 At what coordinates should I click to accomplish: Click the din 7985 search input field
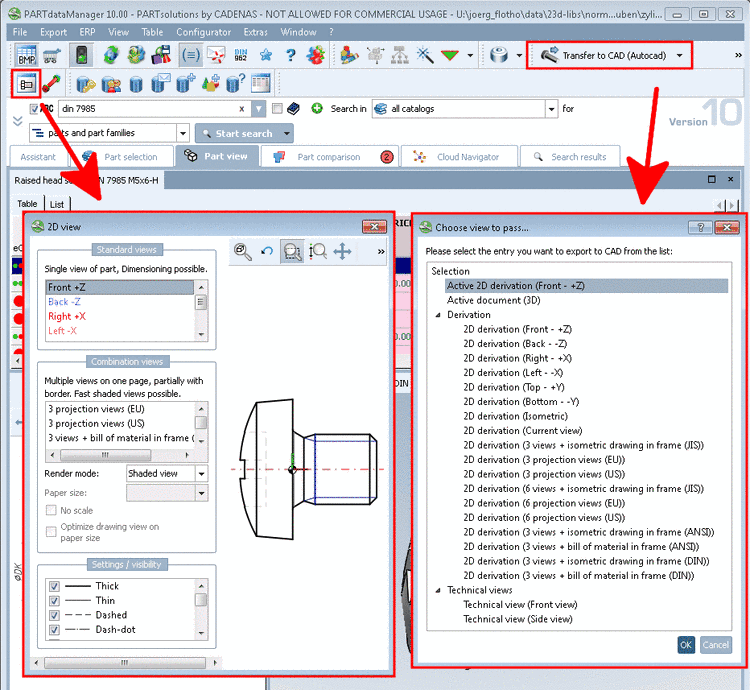pyautogui.click(x=154, y=109)
